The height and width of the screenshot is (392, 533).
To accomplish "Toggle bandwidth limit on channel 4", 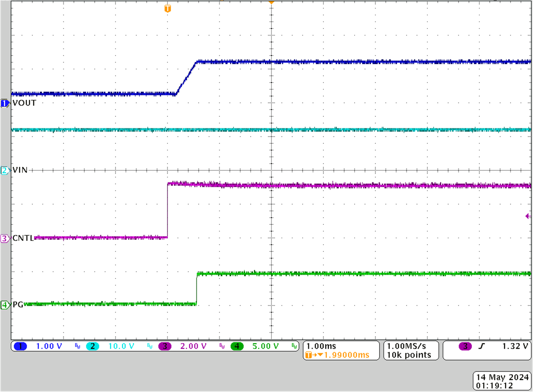I will pos(295,346).
